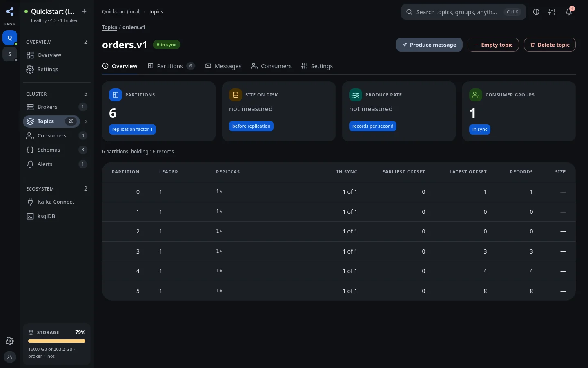Click the Records column header

521,172
